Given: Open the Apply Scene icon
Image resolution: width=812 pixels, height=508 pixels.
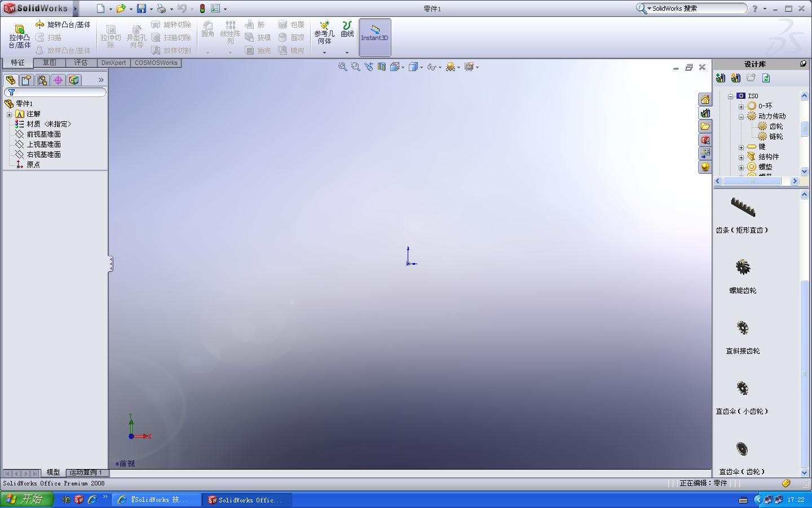Looking at the screenshot, I should pyautogui.click(x=450, y=67).
